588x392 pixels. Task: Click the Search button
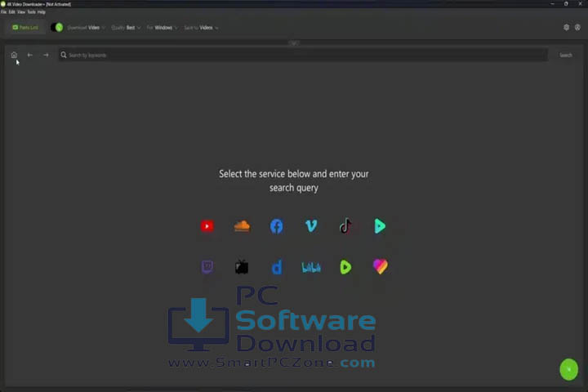click(565, 56)
